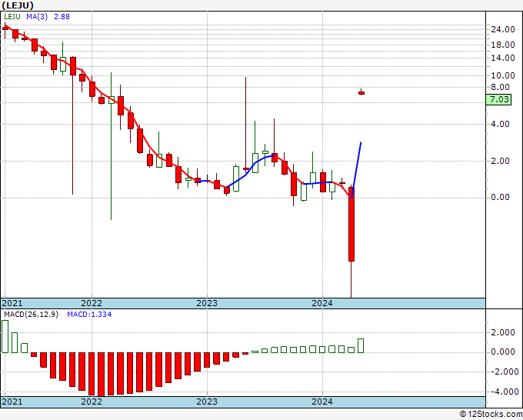Click the LEJU legend label
The image size is (523, 420).
coord(12,17)
